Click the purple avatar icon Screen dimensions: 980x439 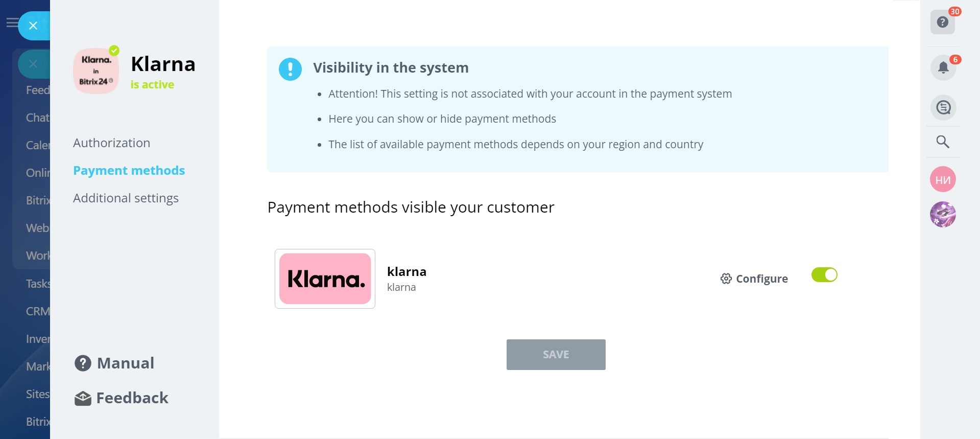(943, 214)
